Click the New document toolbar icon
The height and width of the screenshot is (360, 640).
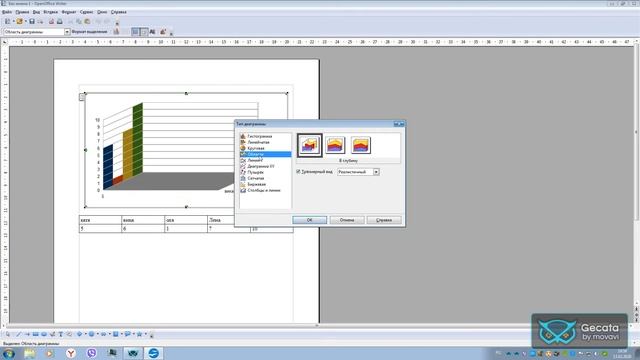coord(7,22)
